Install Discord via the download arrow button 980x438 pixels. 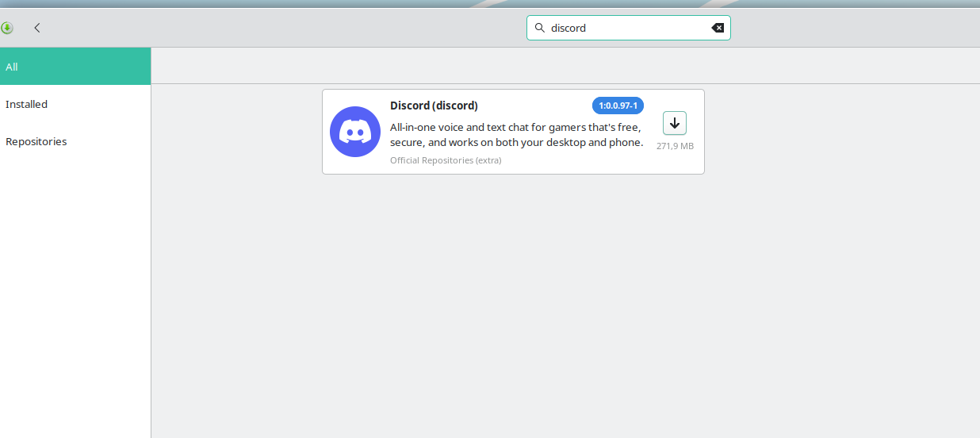pos(675,123)
